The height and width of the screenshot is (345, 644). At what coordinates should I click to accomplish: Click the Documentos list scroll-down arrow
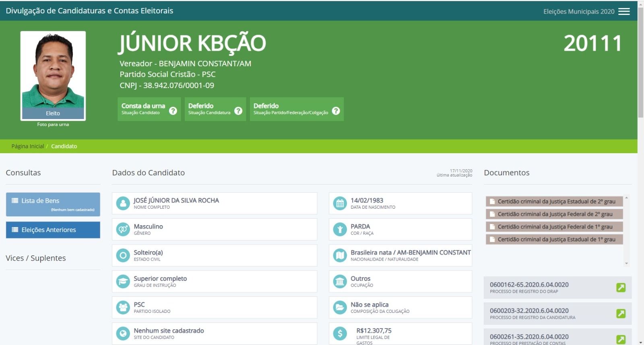(x=626, y=263)
